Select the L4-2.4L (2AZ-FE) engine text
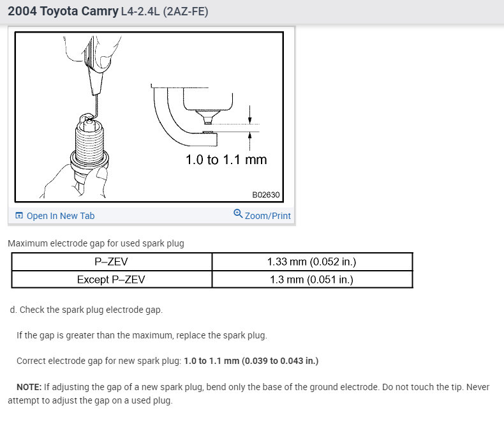Screen dimensions: 504x431 pos(165,11)
